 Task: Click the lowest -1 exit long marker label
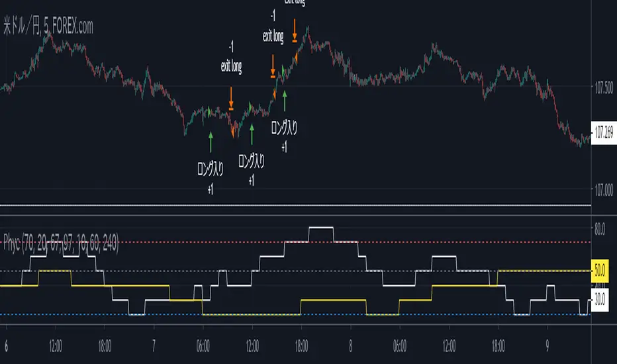click(232, 57)
